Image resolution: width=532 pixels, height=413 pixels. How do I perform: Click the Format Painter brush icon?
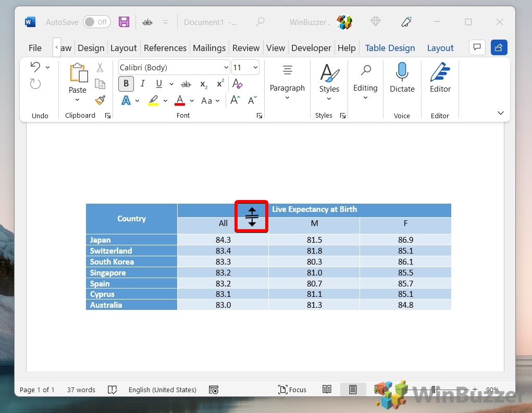click(100, 100)
